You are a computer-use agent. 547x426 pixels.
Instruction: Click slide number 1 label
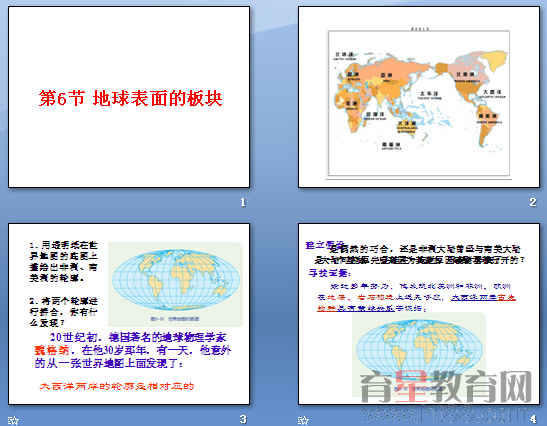click(243, 202)
